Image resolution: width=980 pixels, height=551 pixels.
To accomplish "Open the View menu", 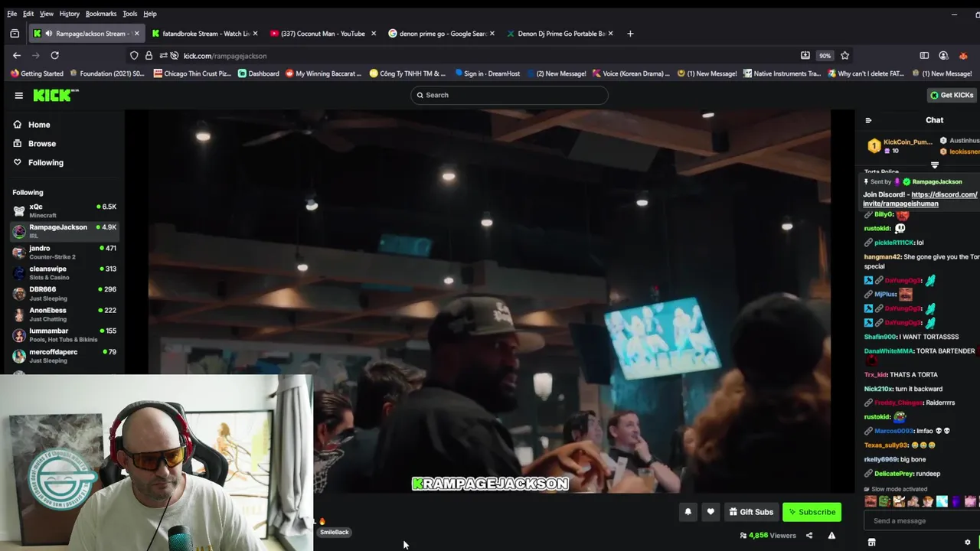I will (x=47, y=14).
